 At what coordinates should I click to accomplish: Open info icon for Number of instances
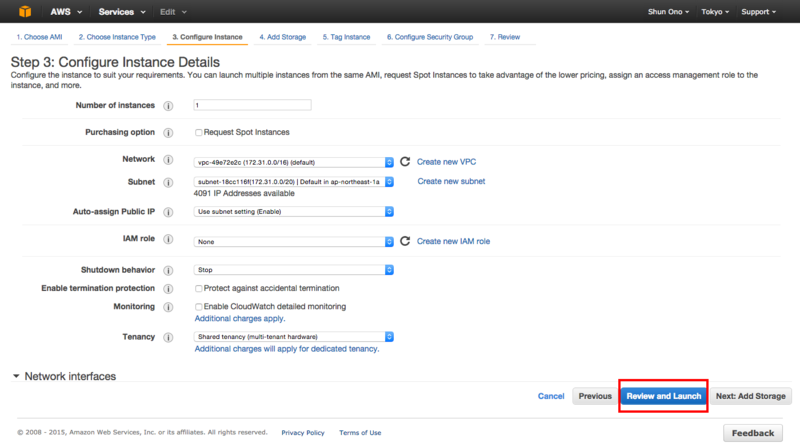(x=168, y=106)
